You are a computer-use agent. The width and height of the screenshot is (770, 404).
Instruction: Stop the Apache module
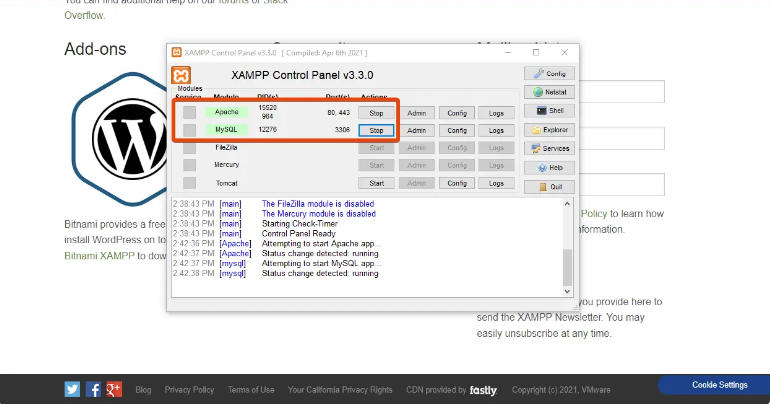376,113
